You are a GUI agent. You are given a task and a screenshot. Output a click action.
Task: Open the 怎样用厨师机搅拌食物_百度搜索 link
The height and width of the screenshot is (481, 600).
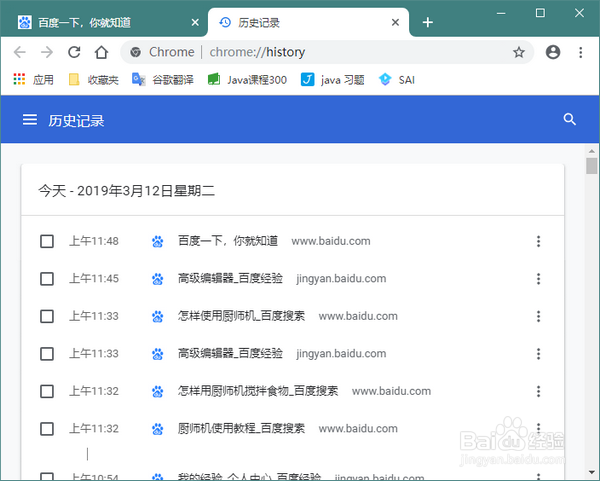[x=258, y=391]
